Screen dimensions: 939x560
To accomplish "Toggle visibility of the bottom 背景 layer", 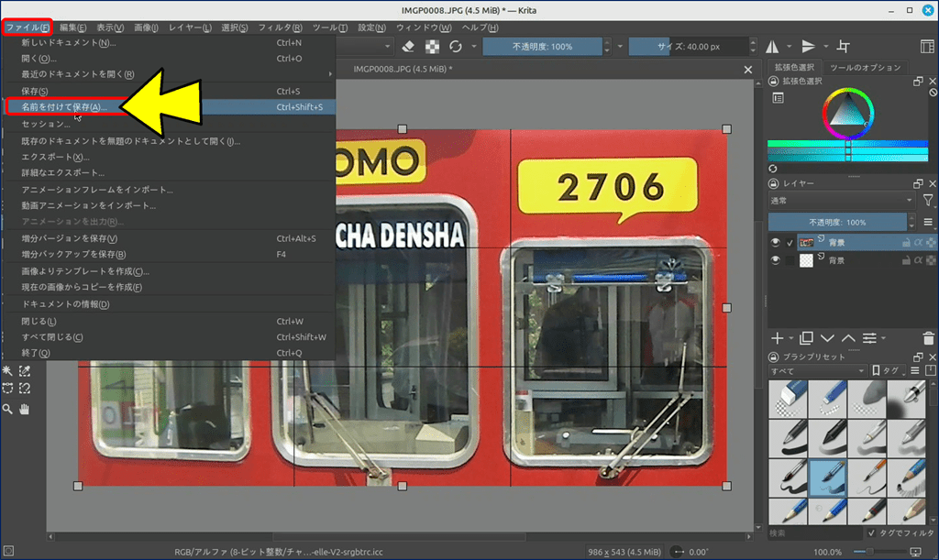I will pos(776,261).
